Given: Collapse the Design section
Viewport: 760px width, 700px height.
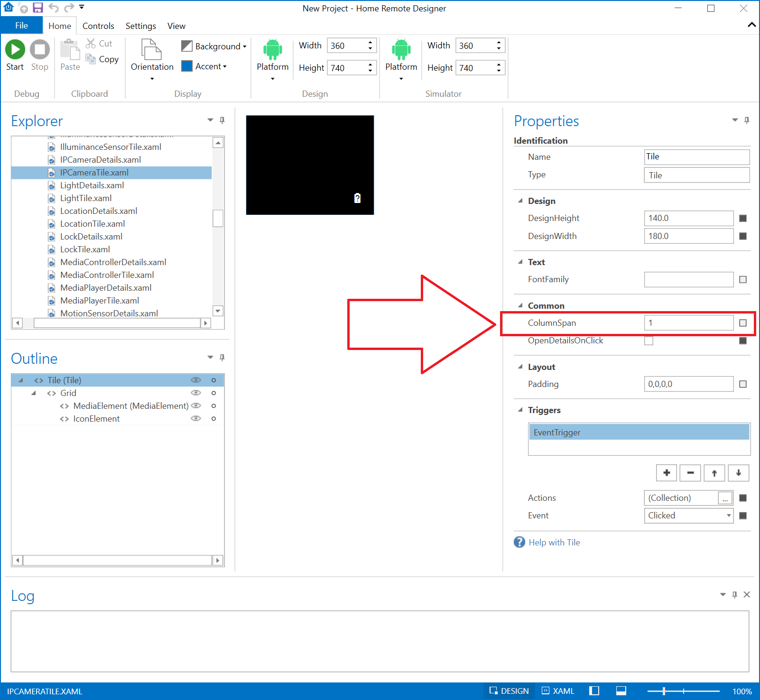Looking at the screenshot, I should (520, 201).
